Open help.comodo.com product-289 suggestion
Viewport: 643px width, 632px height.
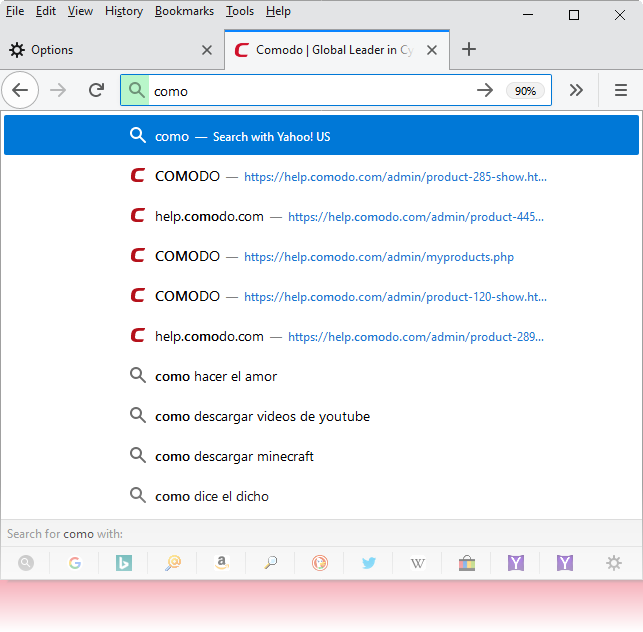322,336
